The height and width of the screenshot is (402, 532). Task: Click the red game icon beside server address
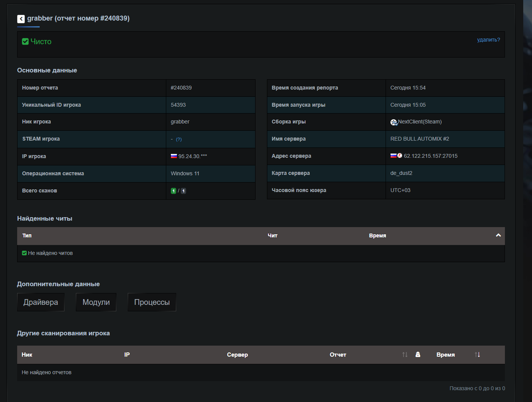click(400, 156)
